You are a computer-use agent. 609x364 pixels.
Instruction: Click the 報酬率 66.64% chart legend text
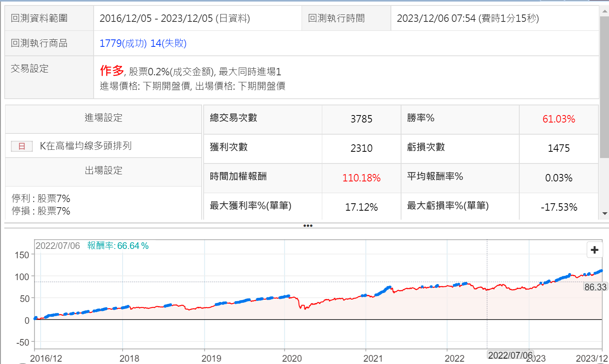118,246
